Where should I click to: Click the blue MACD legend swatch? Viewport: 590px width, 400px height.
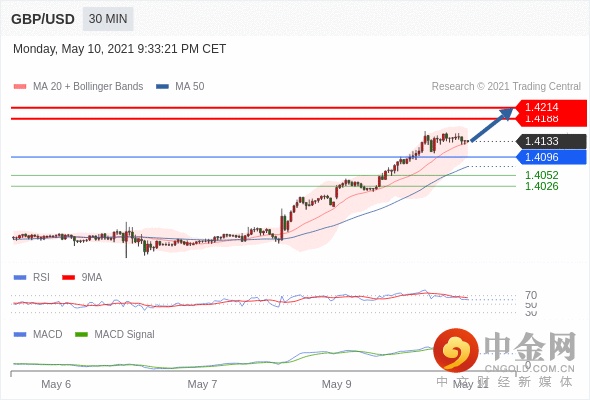point(20,334)
